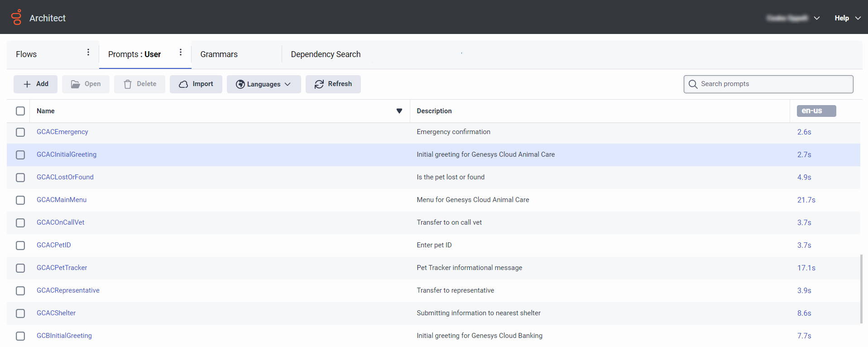The height and width of the screenshot is (347, 868).
Task: Click the Genesys logo icon
Action: 16,17
